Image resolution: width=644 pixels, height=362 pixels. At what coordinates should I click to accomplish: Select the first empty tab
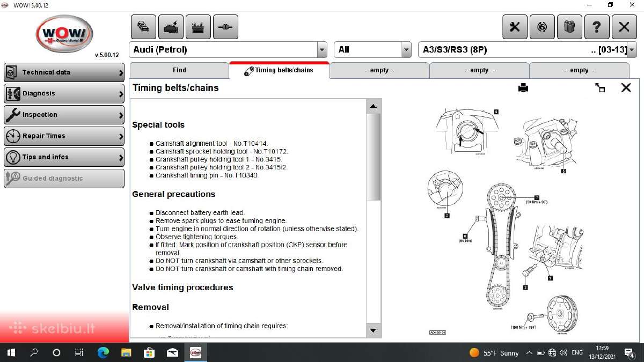(379, 70)
